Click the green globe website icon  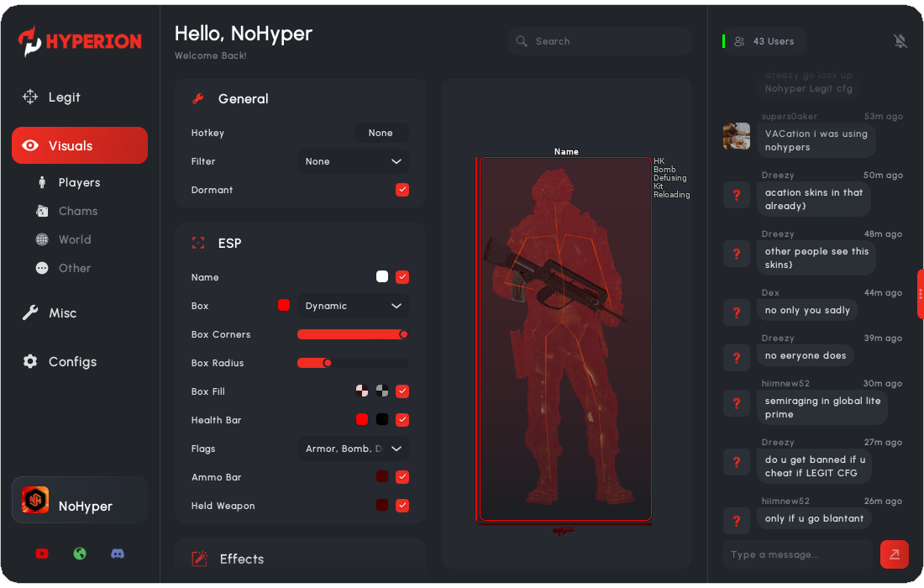(x=80, y=554)
